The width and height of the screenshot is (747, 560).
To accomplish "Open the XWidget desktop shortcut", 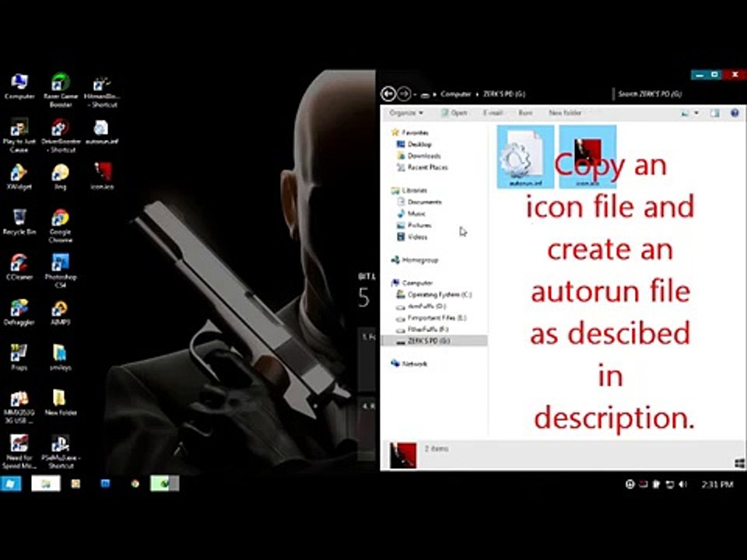I will pos(19,177).
